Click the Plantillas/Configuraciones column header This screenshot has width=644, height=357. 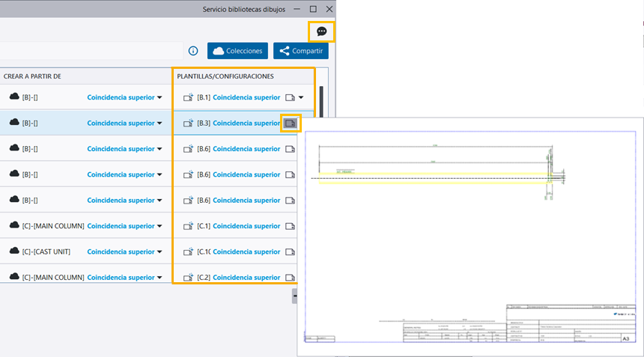(225, 76)
